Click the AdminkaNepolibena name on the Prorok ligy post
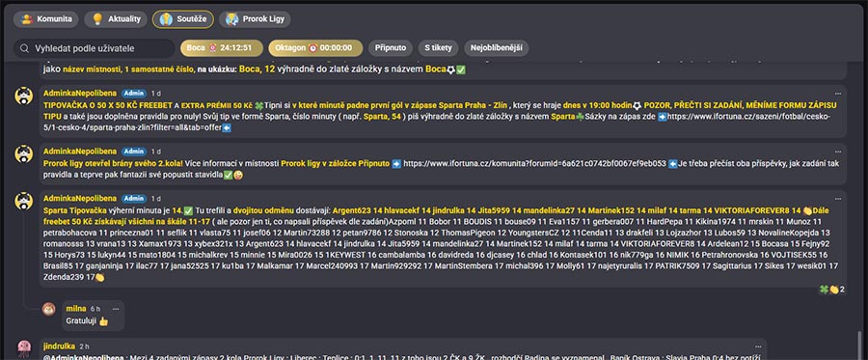The height and width of the screenshot is (360, 868). [80, 152]
